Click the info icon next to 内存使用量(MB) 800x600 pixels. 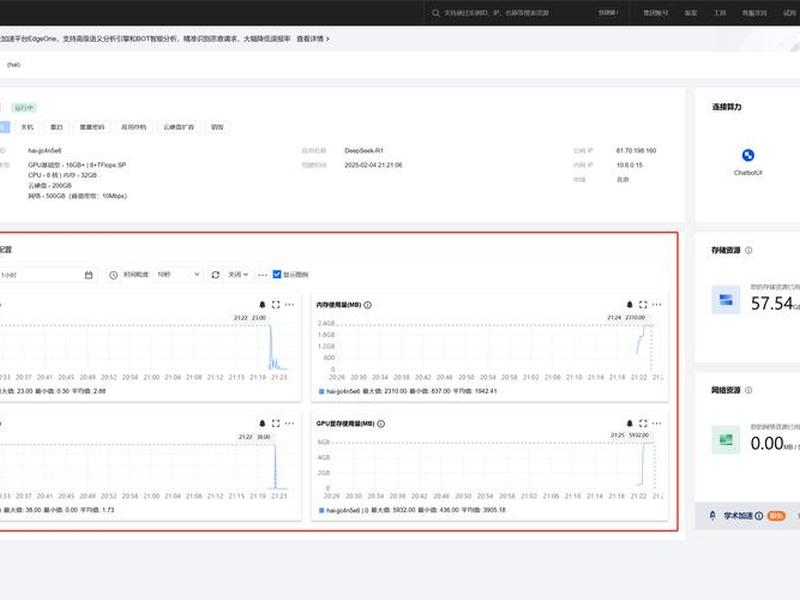(367, 305)
